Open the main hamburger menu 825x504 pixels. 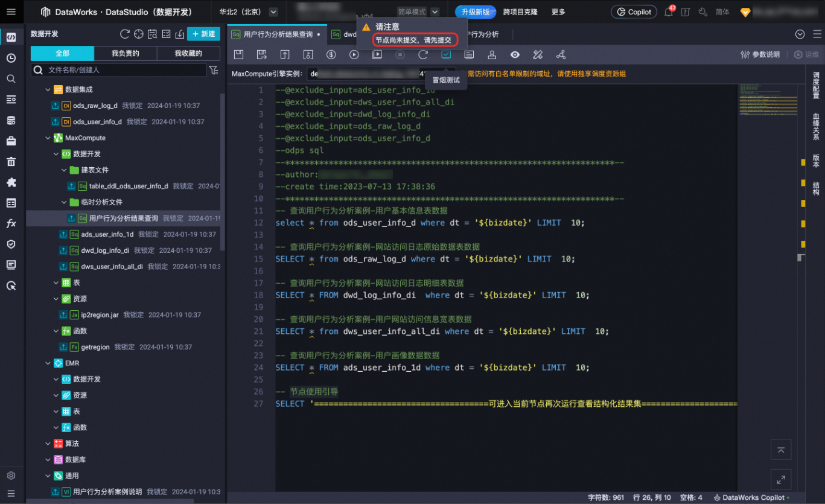click(x=11, y=11)
